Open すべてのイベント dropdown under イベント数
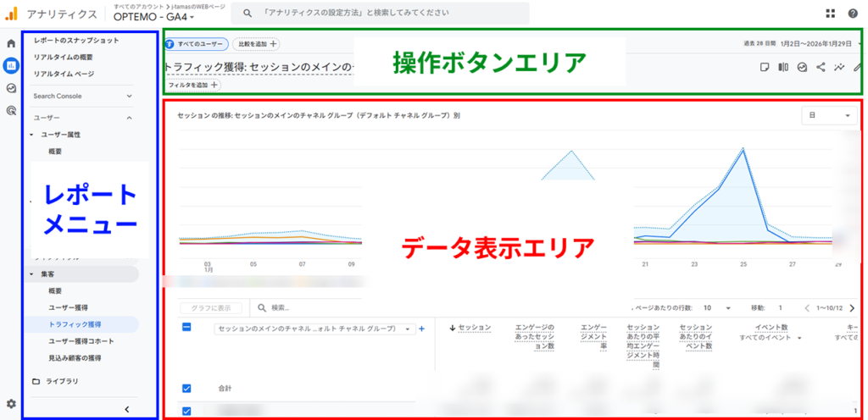The height and width of the screenshot is (420, 868). (771, 338)
